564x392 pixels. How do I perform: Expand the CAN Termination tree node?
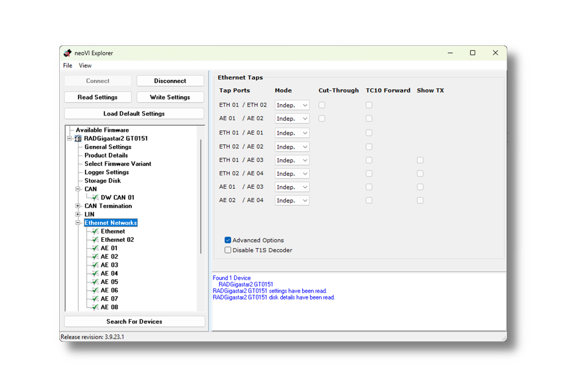click(x=77, y=206)
